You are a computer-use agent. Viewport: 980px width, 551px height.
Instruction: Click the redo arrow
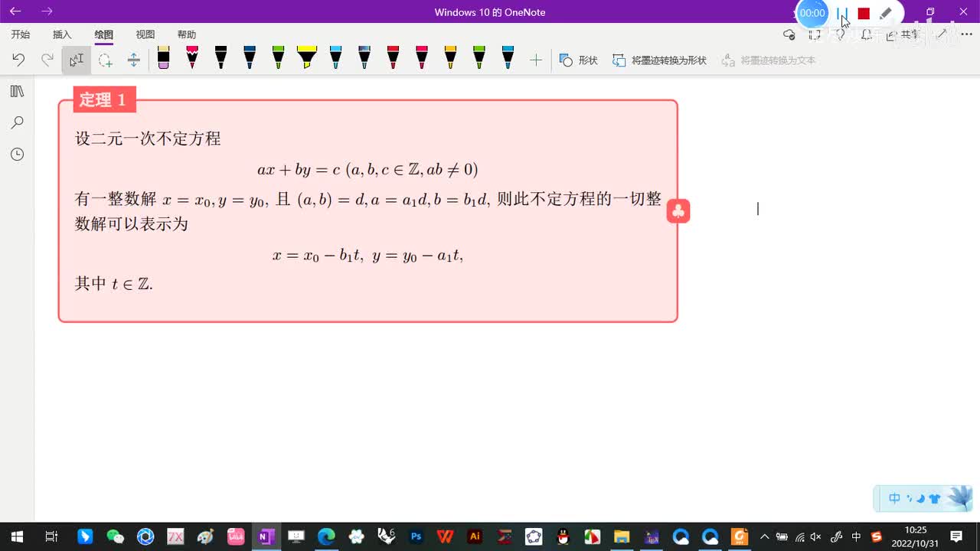click(47, 60)
